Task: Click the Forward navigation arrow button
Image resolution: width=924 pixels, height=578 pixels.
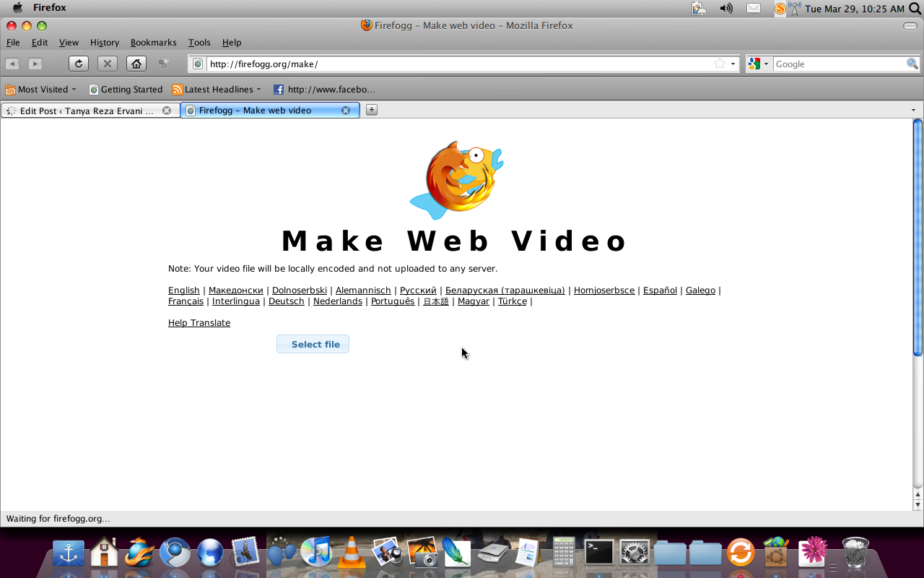Action: tap(35, 64)
